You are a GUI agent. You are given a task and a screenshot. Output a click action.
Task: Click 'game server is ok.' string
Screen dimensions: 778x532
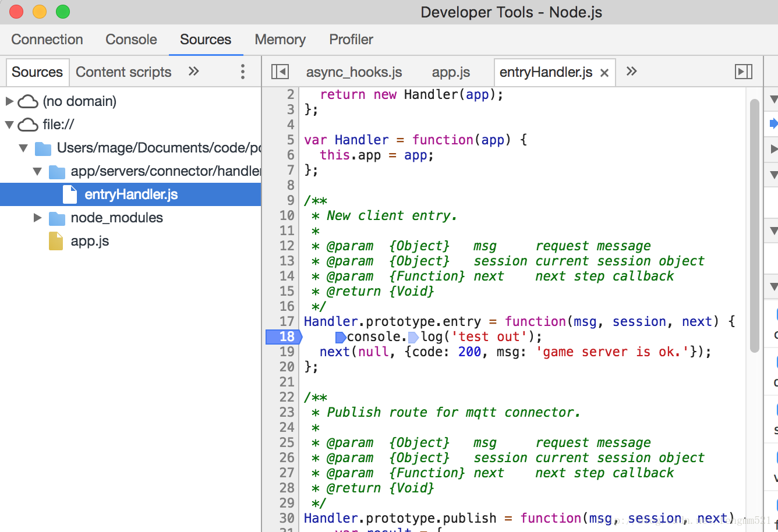[x=612, y=352]
